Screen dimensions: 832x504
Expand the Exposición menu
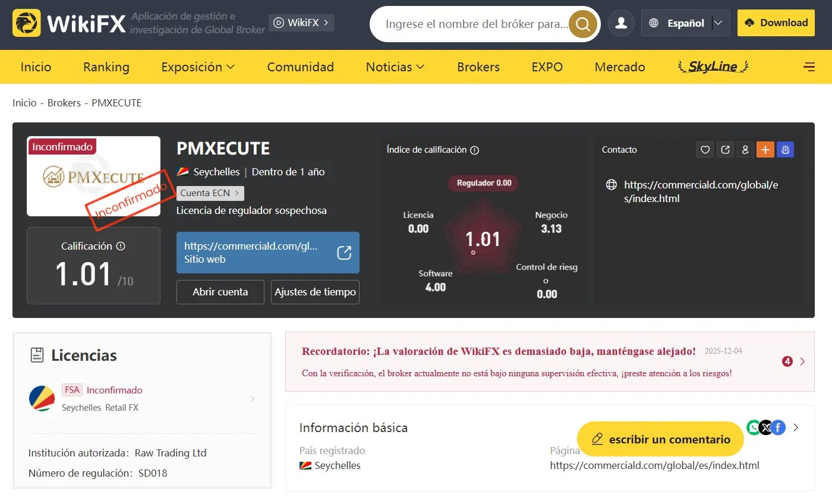tap(198, 67)
